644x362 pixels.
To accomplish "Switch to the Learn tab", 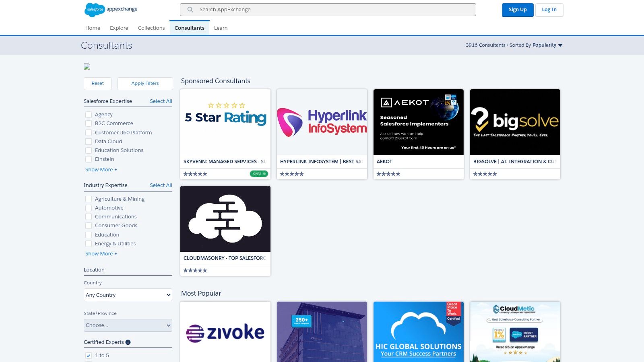I will point(221,28).
